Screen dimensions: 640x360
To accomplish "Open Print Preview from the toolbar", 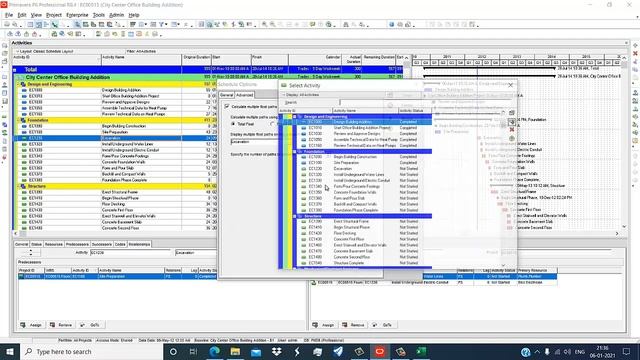I will click(15, 24).
